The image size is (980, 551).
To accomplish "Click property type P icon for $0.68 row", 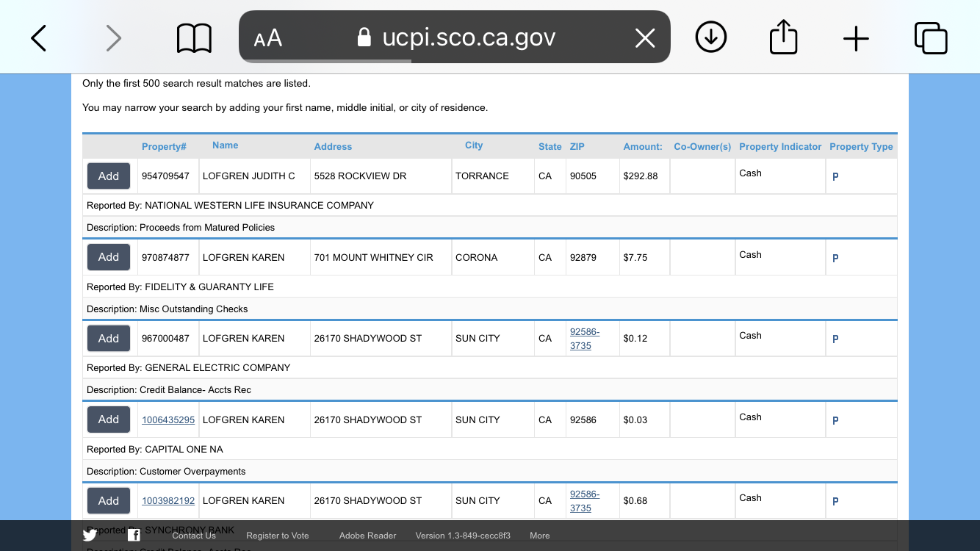I will [x=835, y=502].
